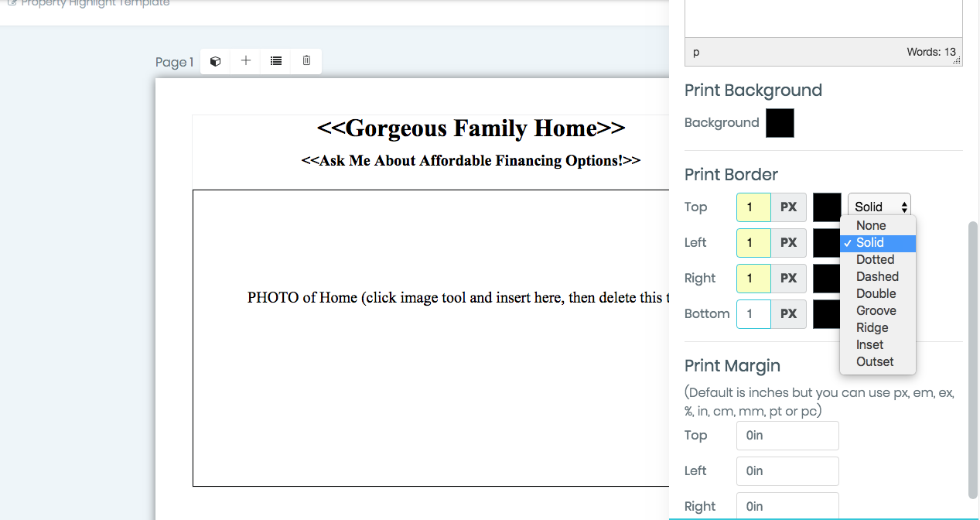Pick Dashed from the border style list
Screen dimensions: 980x520
pyautogui.click(x=877, y=276)
